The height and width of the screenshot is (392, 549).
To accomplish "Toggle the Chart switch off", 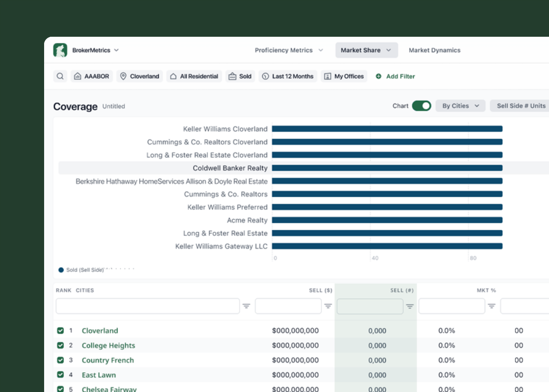I will point(422,106).
